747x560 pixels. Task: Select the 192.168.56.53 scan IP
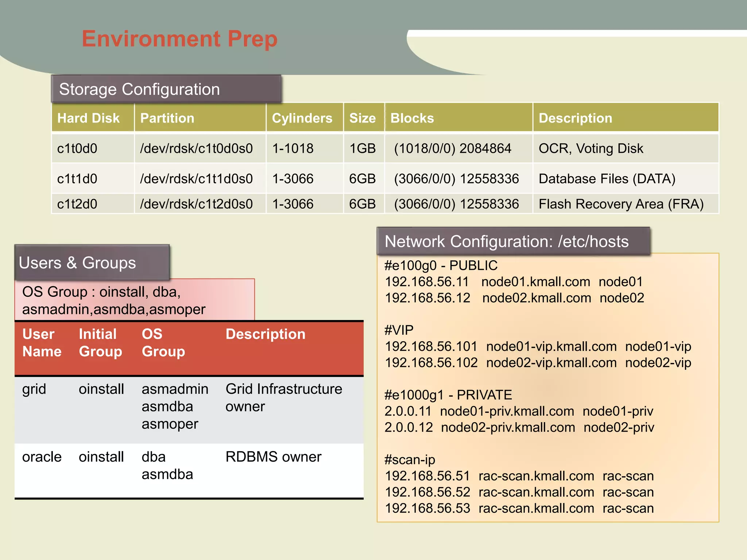coord(427,508)
